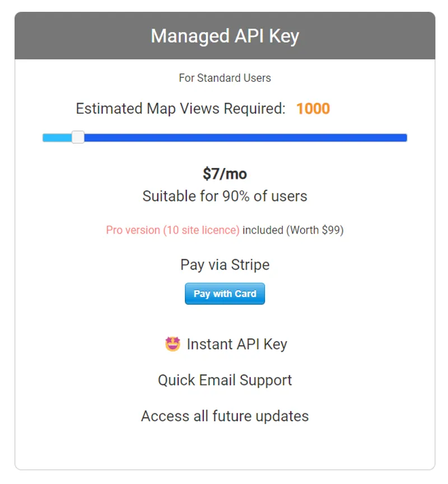The image size is (448, 484).
Task: Select the Instant API Key feature text
Action: 235,344
